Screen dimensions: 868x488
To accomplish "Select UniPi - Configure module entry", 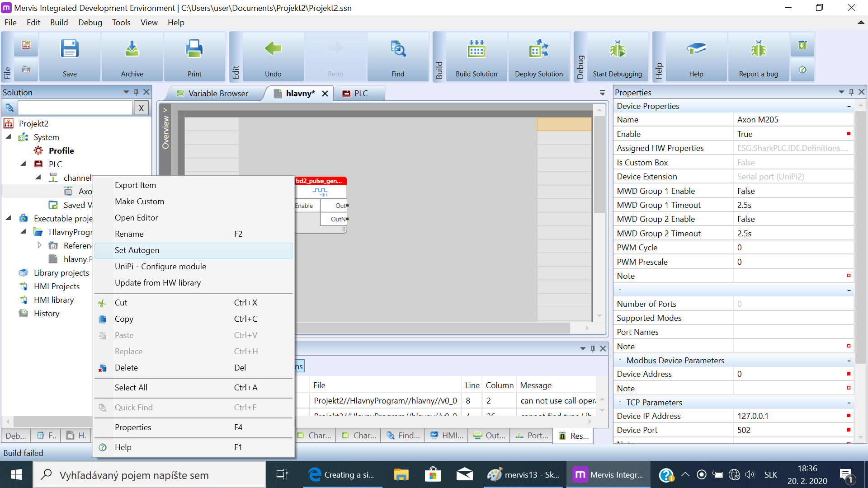I will pyautogui.click(x=160, y=267).
